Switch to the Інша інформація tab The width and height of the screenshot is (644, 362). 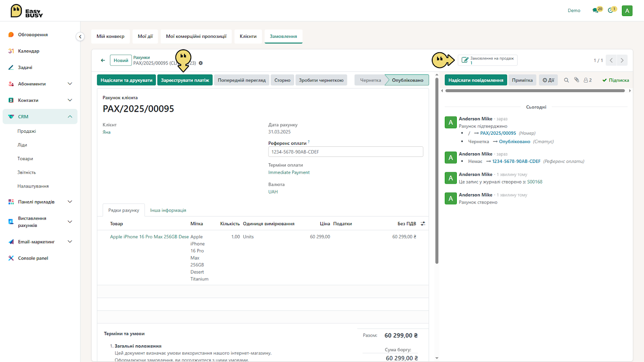pos(168,210)
